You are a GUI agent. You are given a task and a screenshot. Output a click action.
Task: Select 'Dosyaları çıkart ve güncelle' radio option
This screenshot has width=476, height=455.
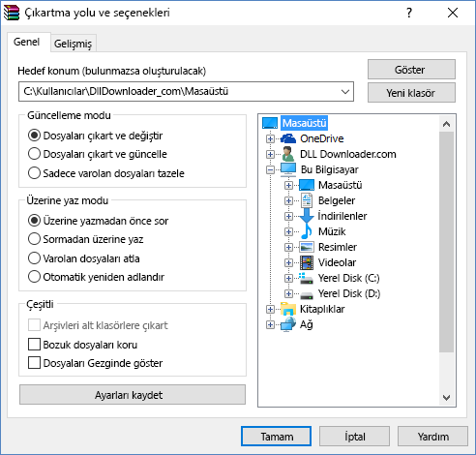point(34,154)
